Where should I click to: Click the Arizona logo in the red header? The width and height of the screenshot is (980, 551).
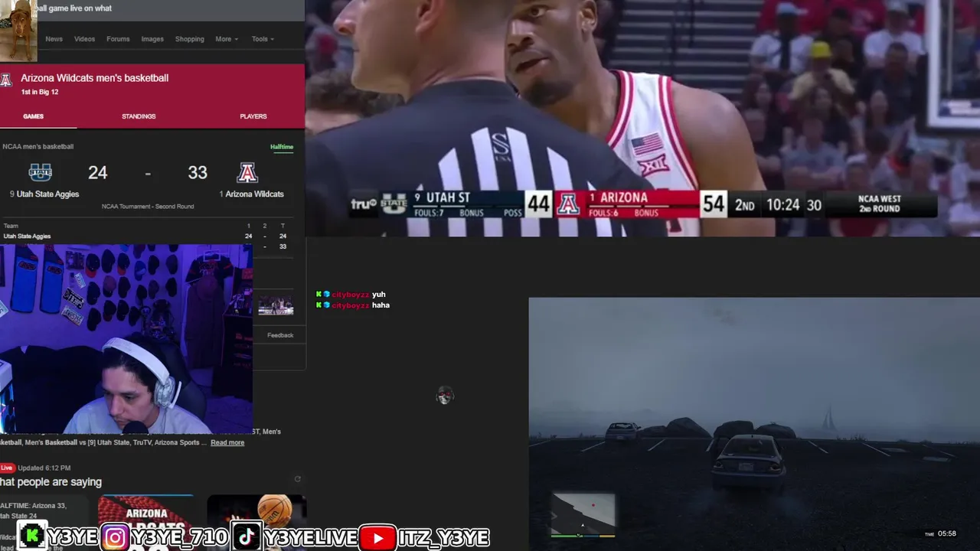tap(6, 80)
